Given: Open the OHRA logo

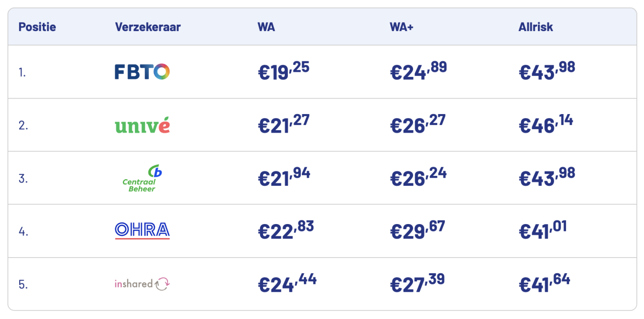Looking at the screenshot, I should point(142,231).
